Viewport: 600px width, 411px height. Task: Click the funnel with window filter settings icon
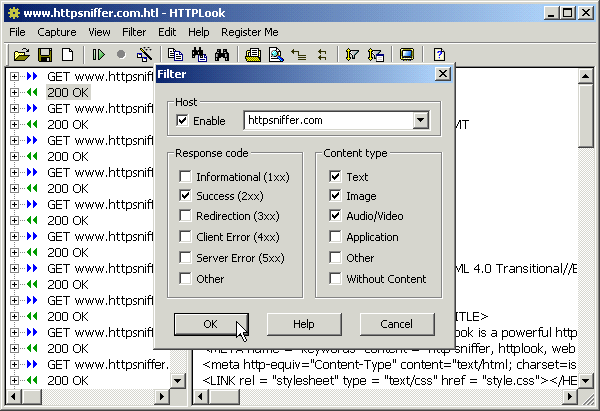coord(375,55)
